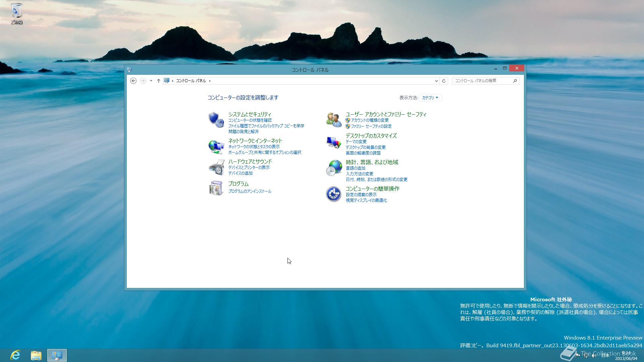Select the Control Panel taskbar button
The height and width of the screenshot is (362, 644).
coord(57,355)
